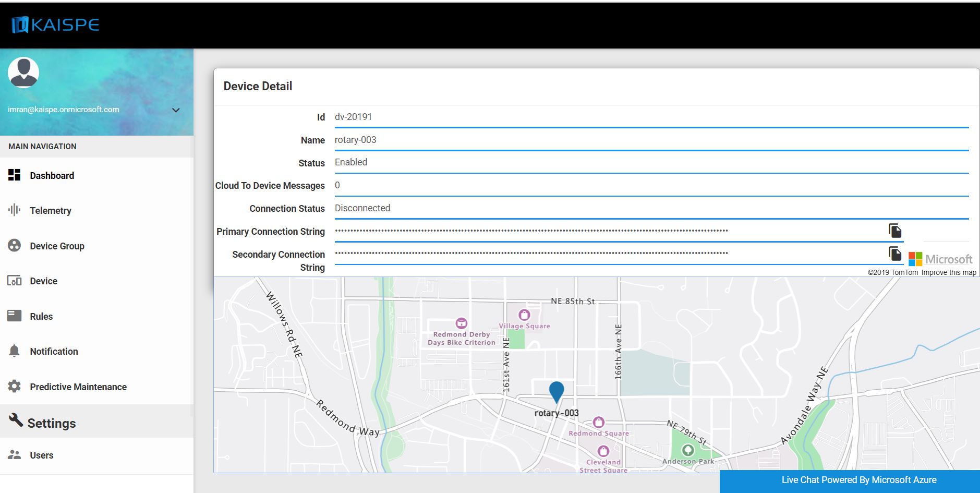Expand the Settings section in sidebar
The width and height of the screenshot is (980, 493).
[51, 423]
